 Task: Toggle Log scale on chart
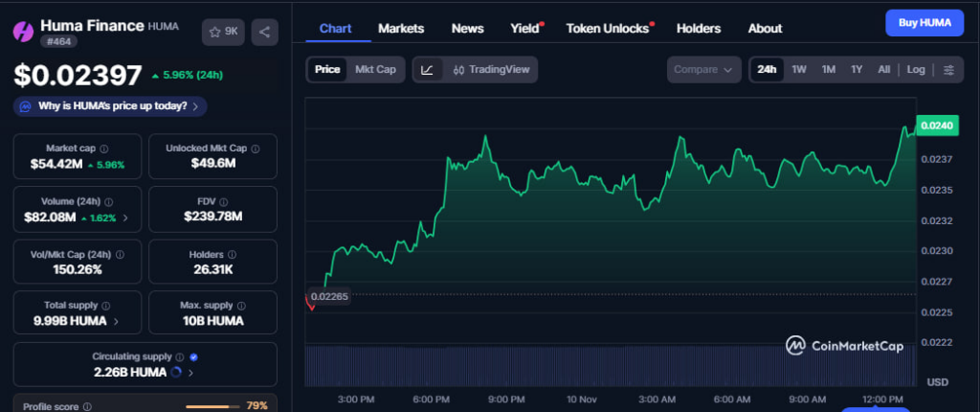tap(916, 70)
